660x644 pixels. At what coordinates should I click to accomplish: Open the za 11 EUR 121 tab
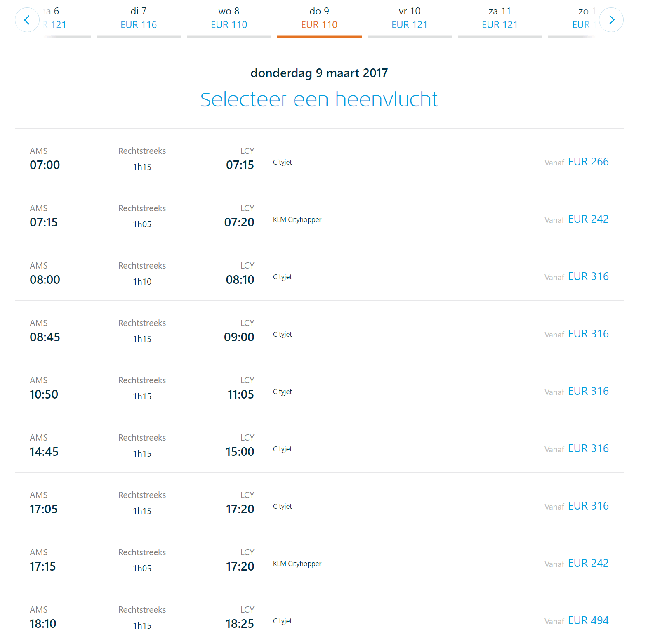tap(500, 19)
